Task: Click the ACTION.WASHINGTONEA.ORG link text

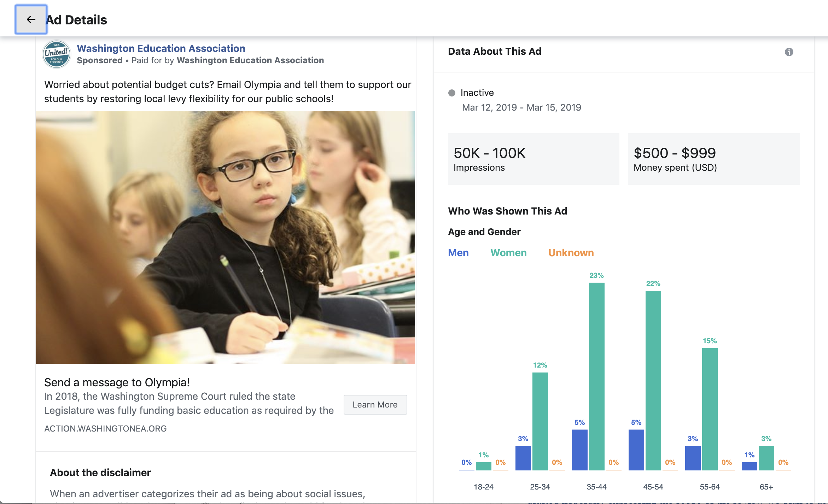Action: 105,428
